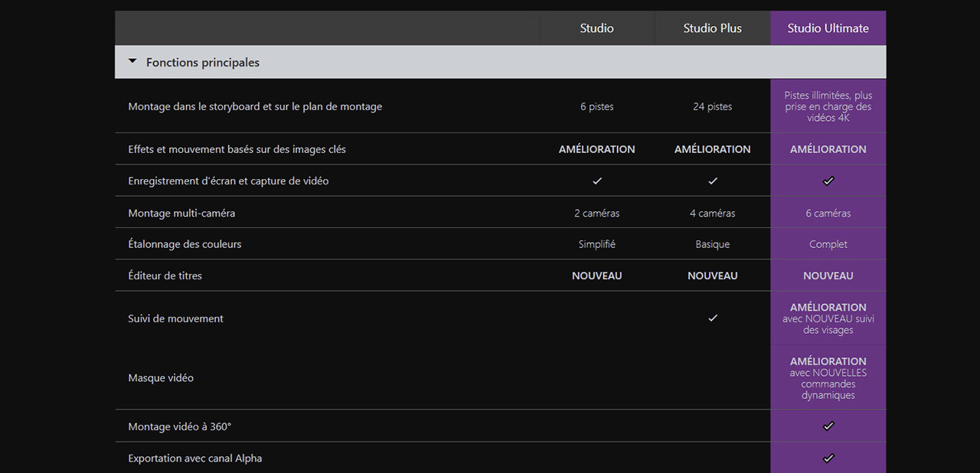Click the row label Masque vidéo

click(161, 378)
